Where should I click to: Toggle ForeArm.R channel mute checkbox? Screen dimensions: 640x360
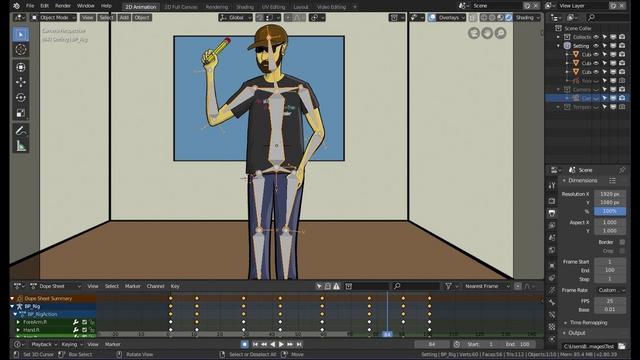84,322
